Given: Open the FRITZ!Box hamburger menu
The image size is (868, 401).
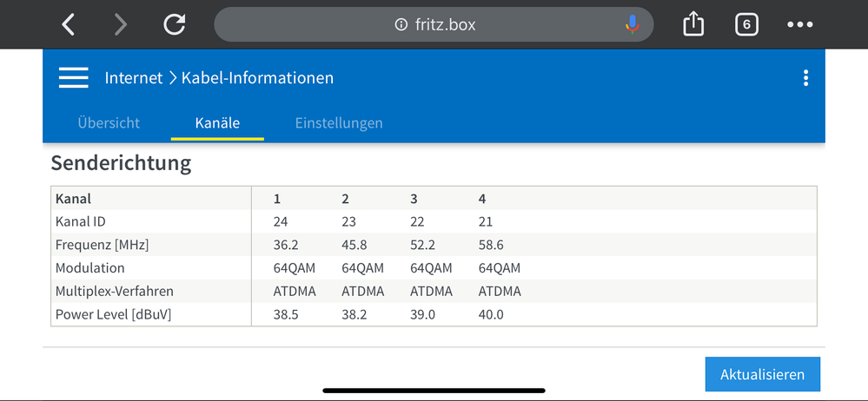Looking at the screenshot, I should tap(74, 78).
